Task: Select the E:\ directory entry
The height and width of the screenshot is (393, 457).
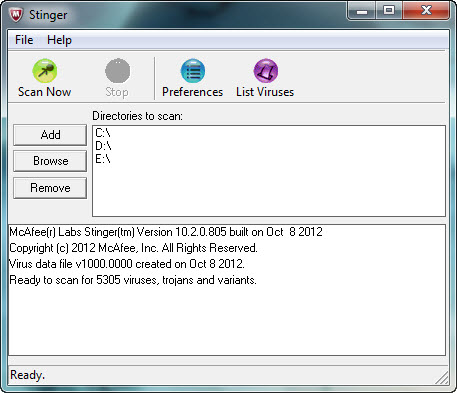Action: (103, 159)
